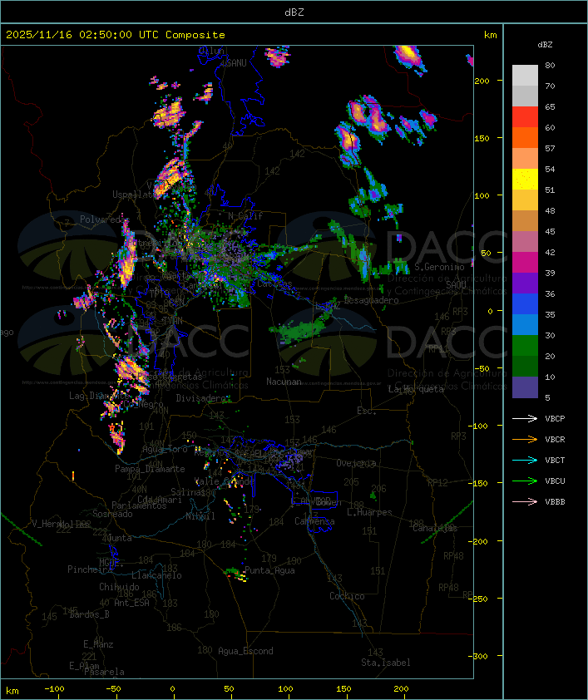Click the -250 tick on vertical axis
Screen dimensions: 588x700
480,599
